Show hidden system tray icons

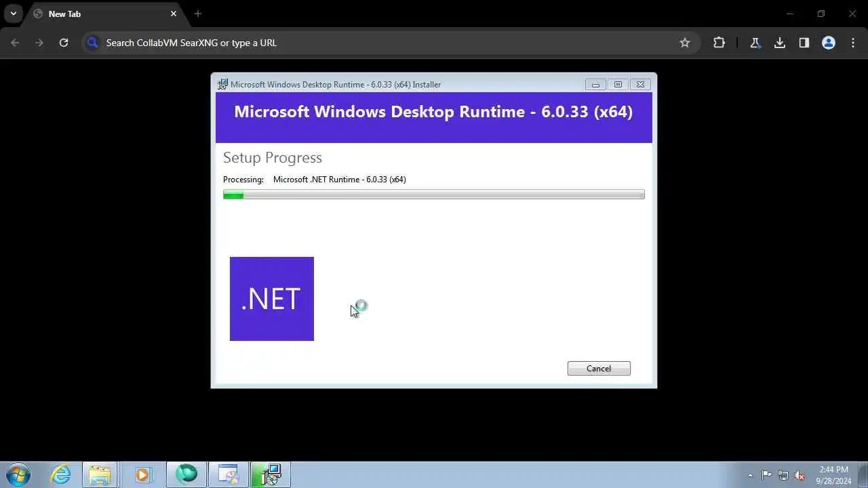tap(750, 475)
